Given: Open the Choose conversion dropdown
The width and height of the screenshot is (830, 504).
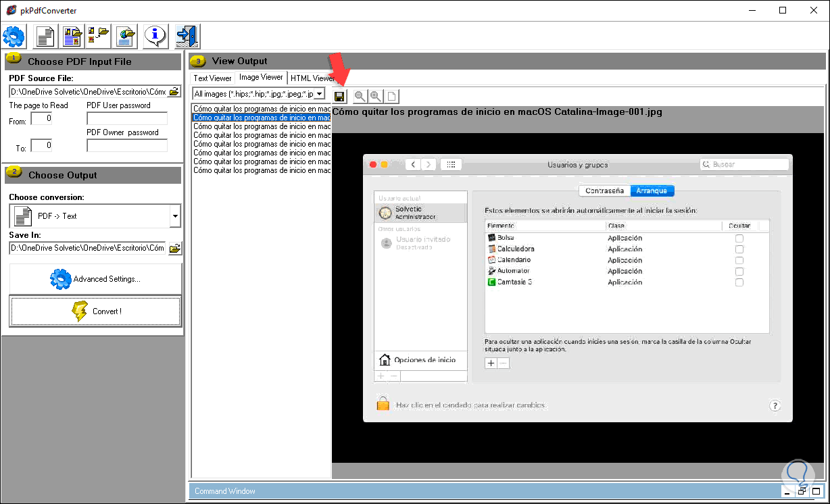Looking at the screenshot, I should tap(175, 216).
